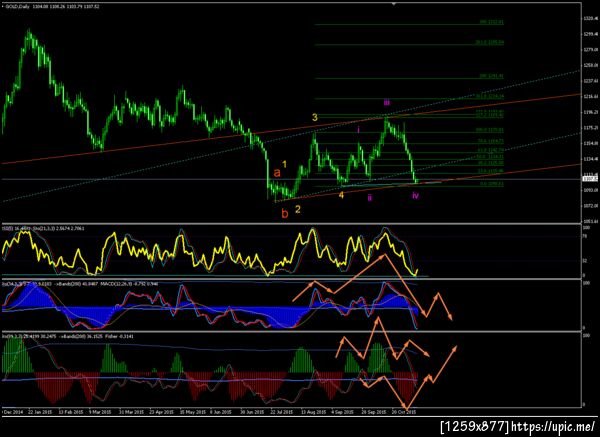Select the magenta wave label "iii"
Screen dimensions: 600x437
point(386,103)
